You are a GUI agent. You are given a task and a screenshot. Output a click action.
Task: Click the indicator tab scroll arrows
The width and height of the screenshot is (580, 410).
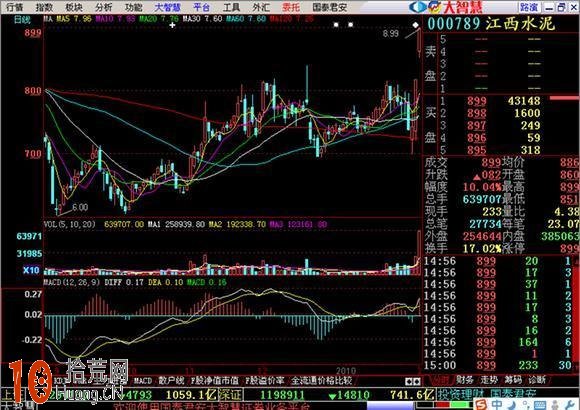(413, 381)
